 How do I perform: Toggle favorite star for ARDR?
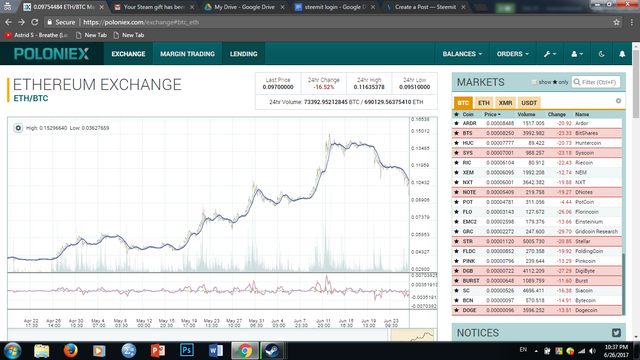coord(456,123)
